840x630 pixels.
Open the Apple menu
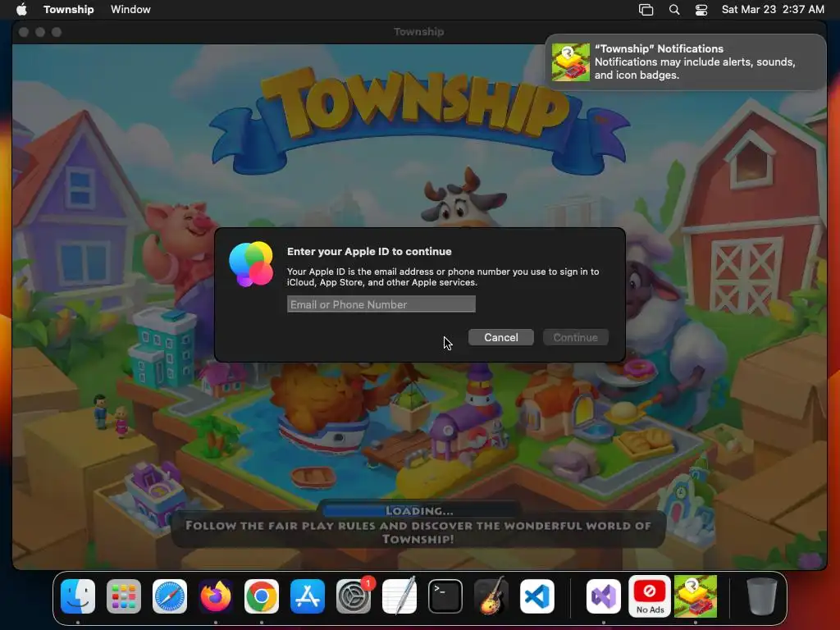21,9
